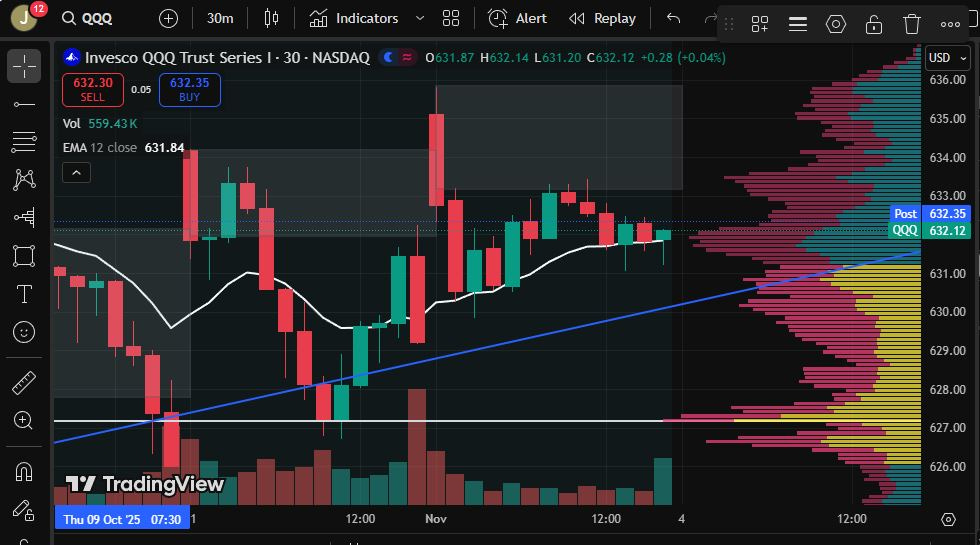Image resolution: width=980 pixels, height=545 pixels.
Task: Click the pink data status icon
Action: point(407,58)
